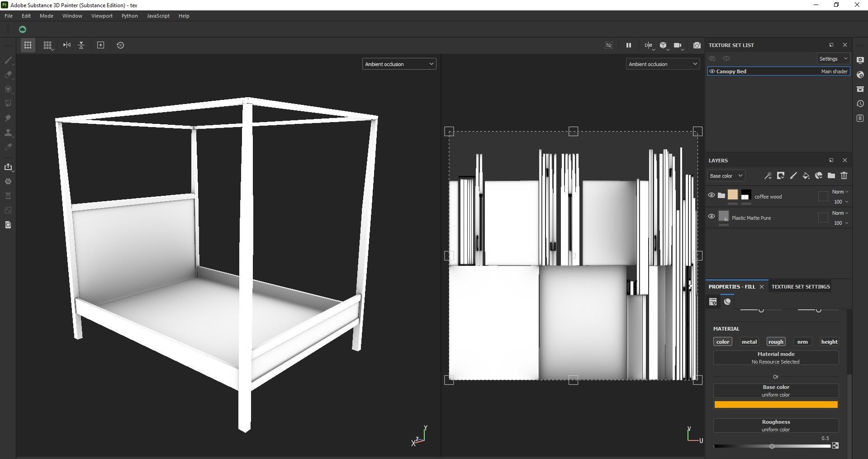This screenshot has width=868, height=459.
Task: Click the center-on-selection icon
Action: click(x=101, y=45)
